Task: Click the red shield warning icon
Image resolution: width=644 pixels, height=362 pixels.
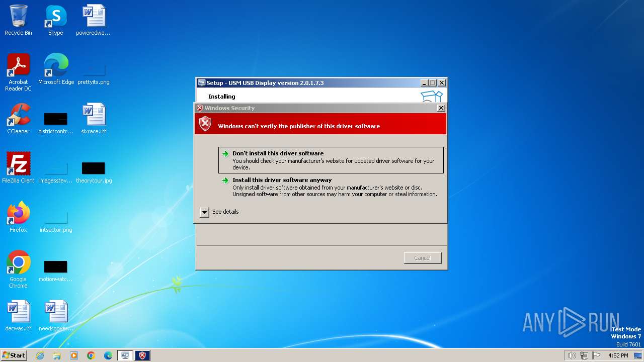Action: 205,124
